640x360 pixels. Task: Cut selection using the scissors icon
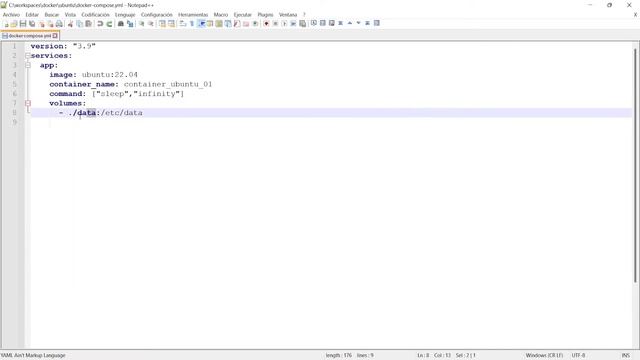[70, 24]
